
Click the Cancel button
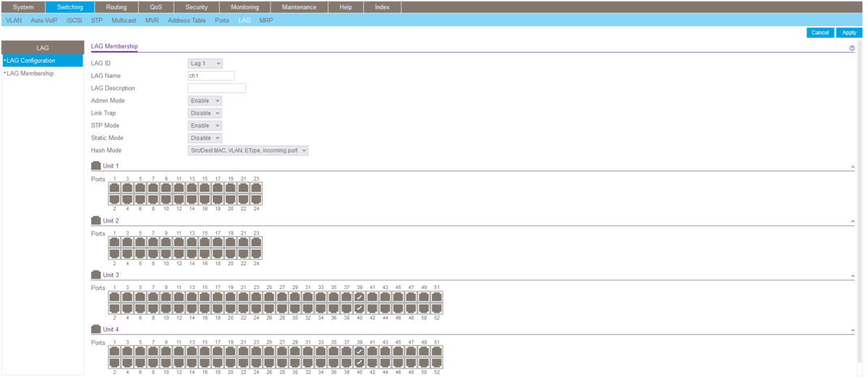pos(820,33)
